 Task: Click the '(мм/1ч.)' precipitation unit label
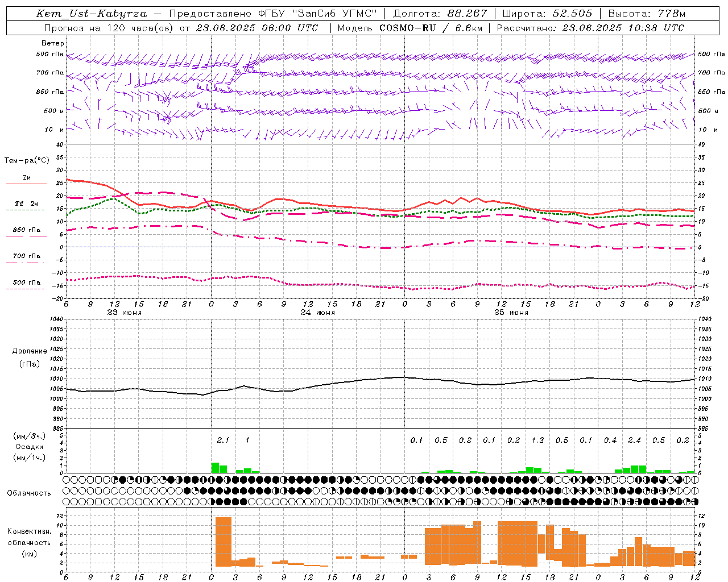[x=30, y=458]
